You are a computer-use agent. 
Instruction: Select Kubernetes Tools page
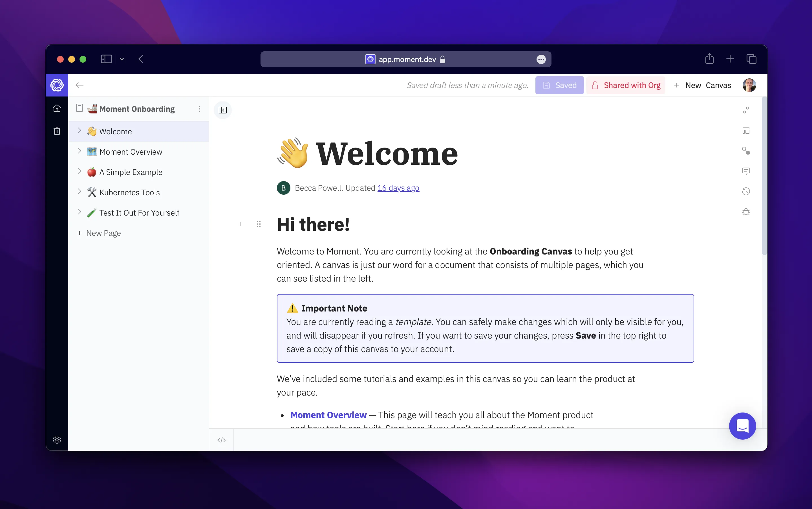[x=139, y=192]
